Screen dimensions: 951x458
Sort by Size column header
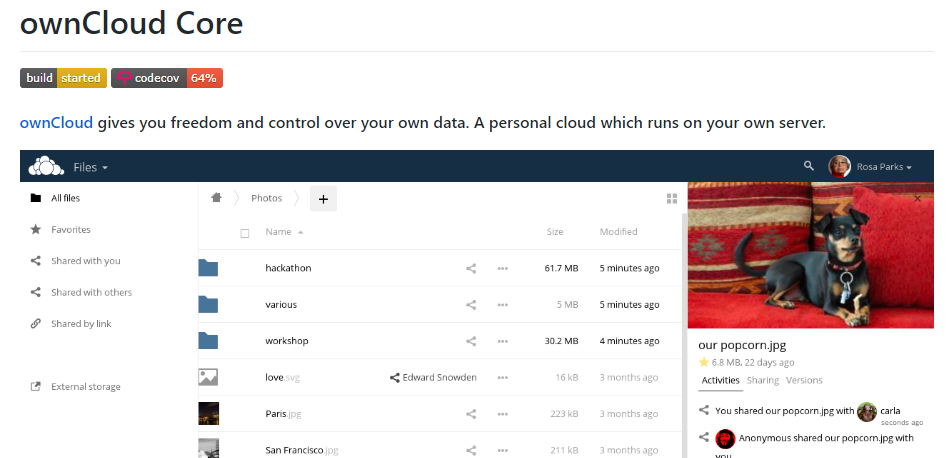554,232
